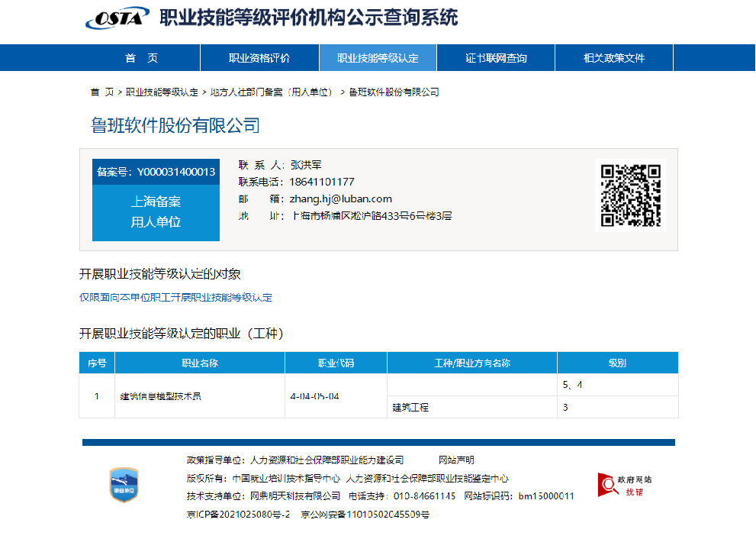Open the QR code image
This screenshot has height=539, width=756.
(631, 195)
